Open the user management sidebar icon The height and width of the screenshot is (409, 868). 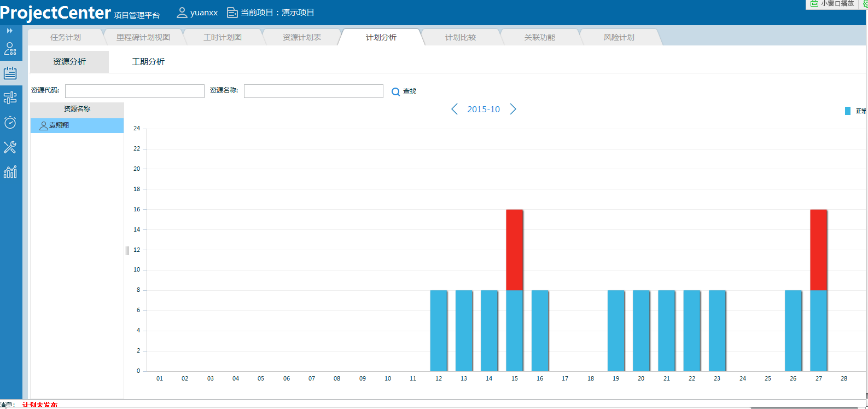pos(10,49)
